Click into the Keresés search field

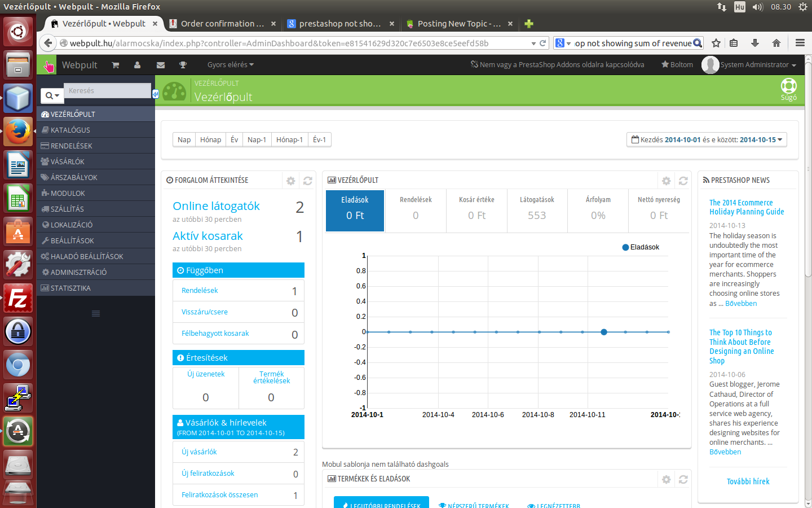click(108, 91)
